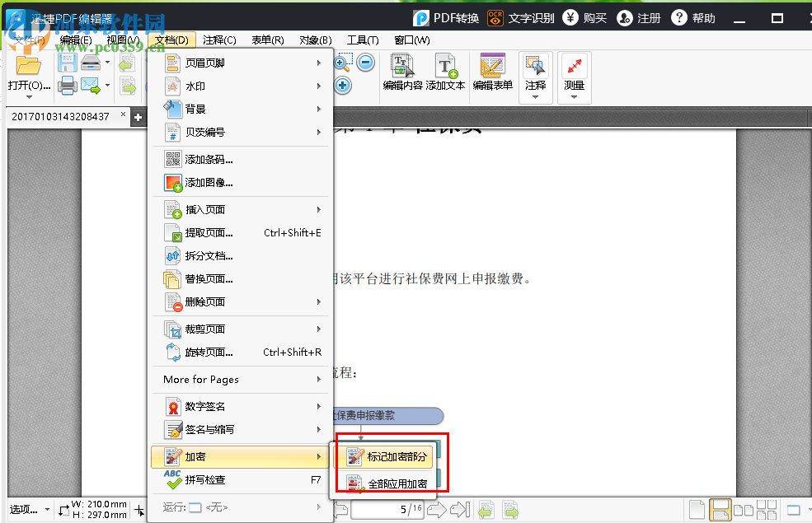Toggle continuous page scrolling view mode

click(x=720, y=509)
